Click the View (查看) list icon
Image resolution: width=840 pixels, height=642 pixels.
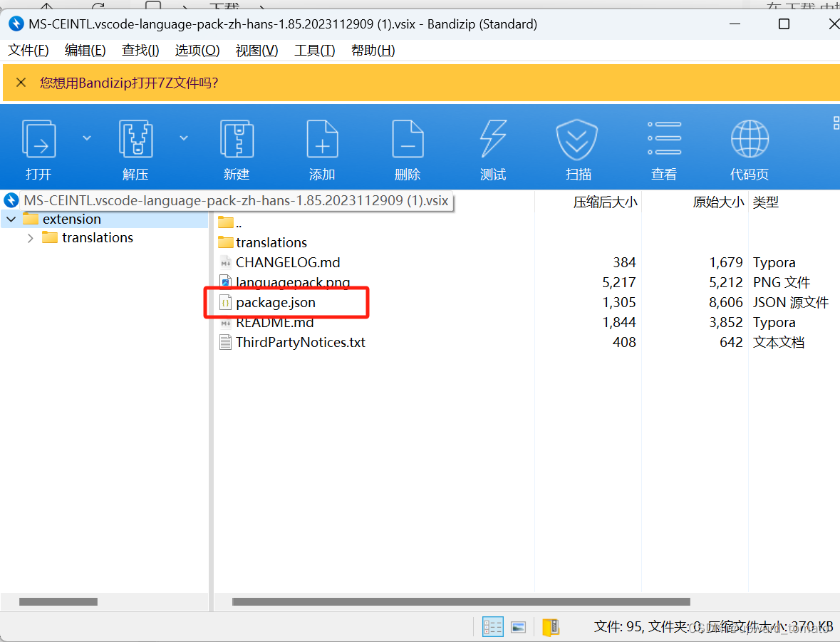[664, 138]
